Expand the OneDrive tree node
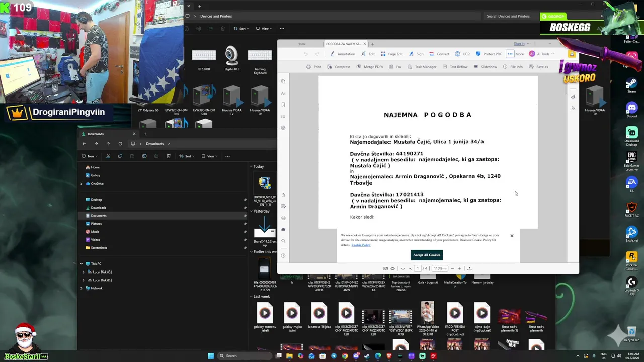This screenshot has width=644, height=362. pyautogui.click(x=82, y=184)
